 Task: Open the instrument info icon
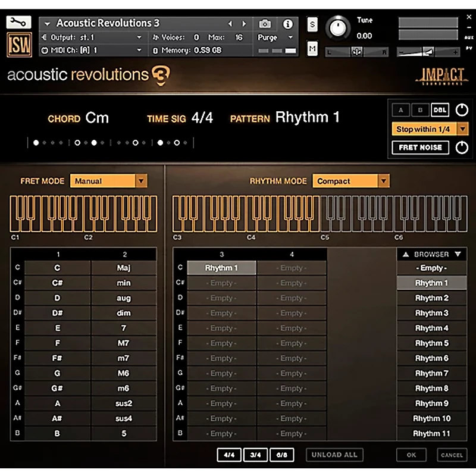289,24
